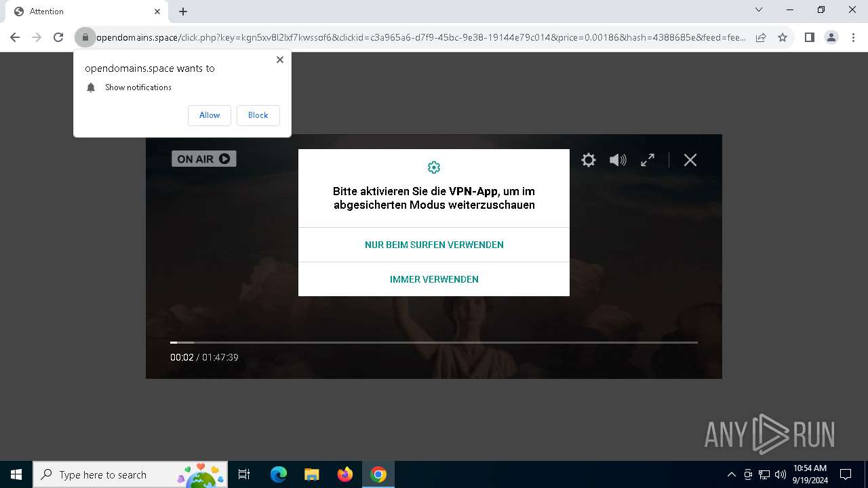Block notifications from opendomains.space
This screenshot has height=488, width=868.
pyautogui.click(x=258, y=115)
